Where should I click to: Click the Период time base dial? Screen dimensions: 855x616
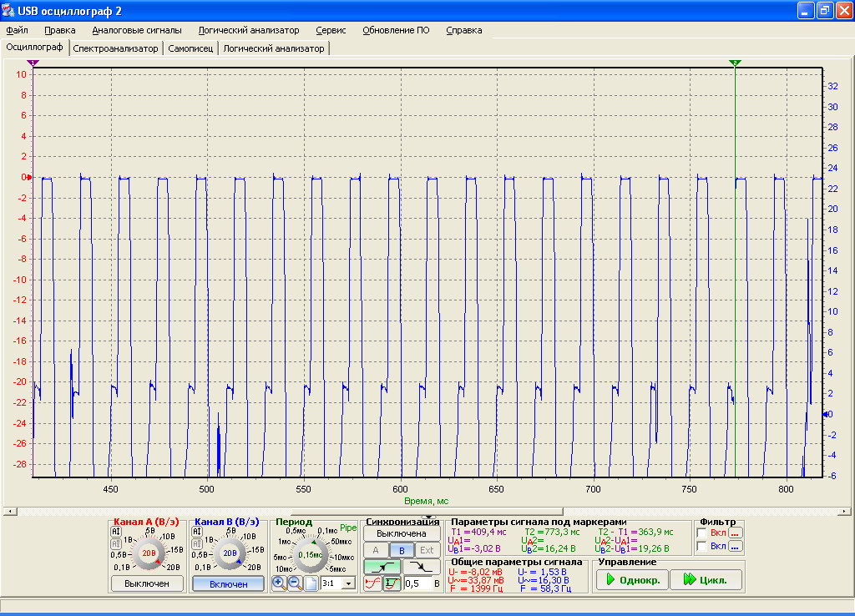pos(311,554)
